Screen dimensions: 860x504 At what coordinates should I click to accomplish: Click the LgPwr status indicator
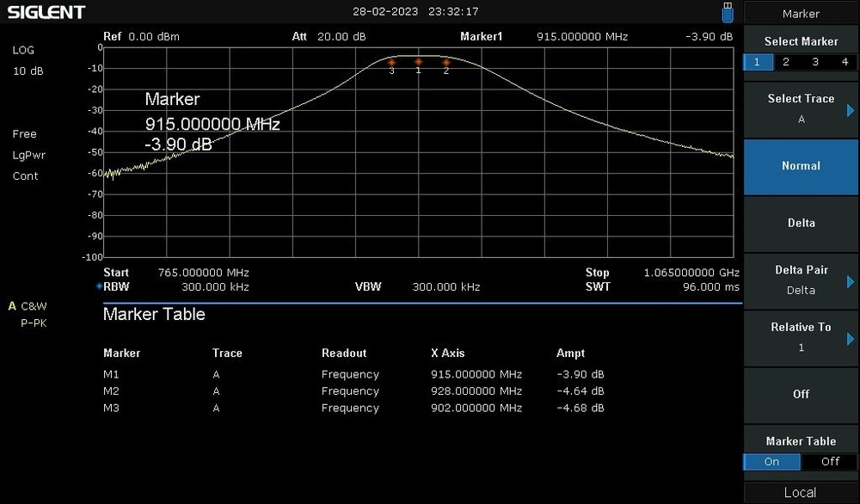click(28, 155)
